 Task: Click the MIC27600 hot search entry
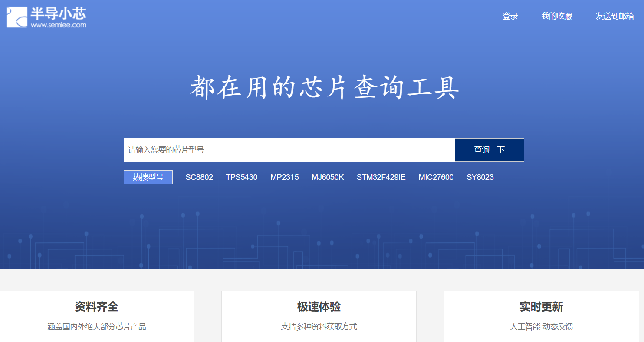click(436, 177)
